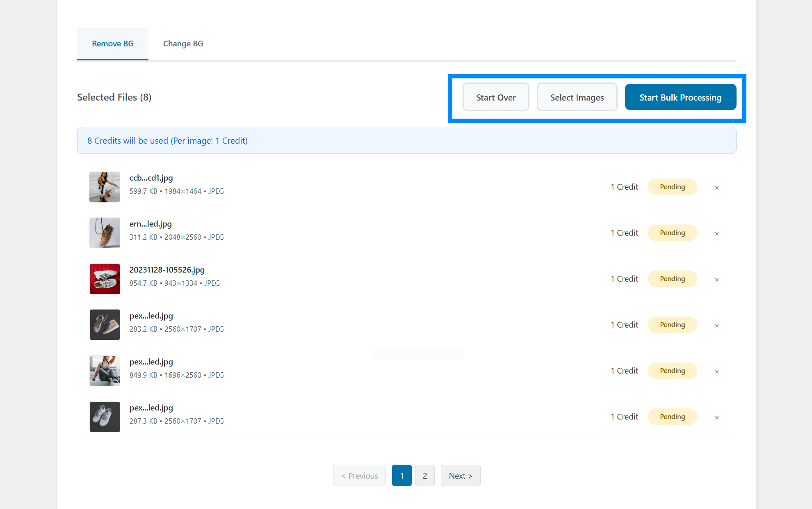812x509 pixels.
Task: Remove the 283.2 KB pex image via X
Action: point(717,326)
